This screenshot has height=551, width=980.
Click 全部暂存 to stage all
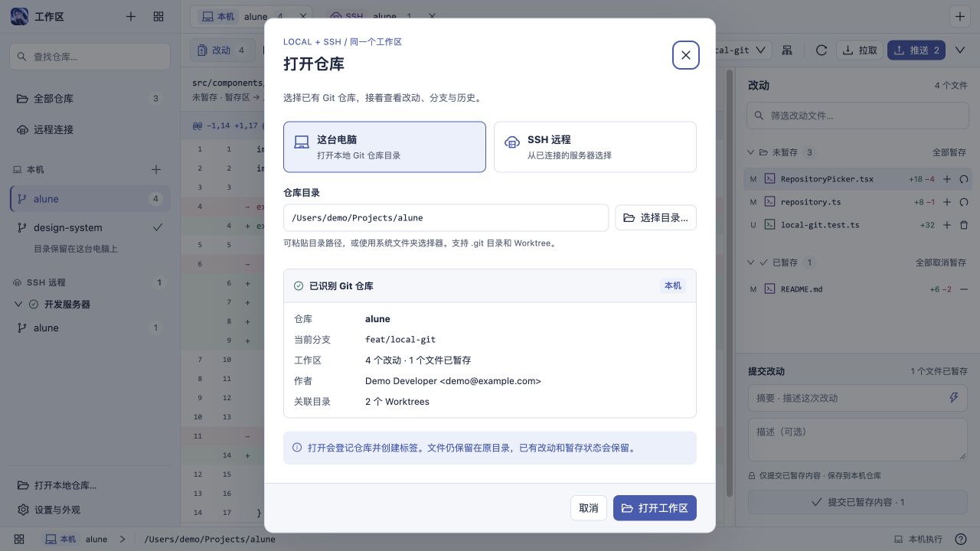(949, 152)
